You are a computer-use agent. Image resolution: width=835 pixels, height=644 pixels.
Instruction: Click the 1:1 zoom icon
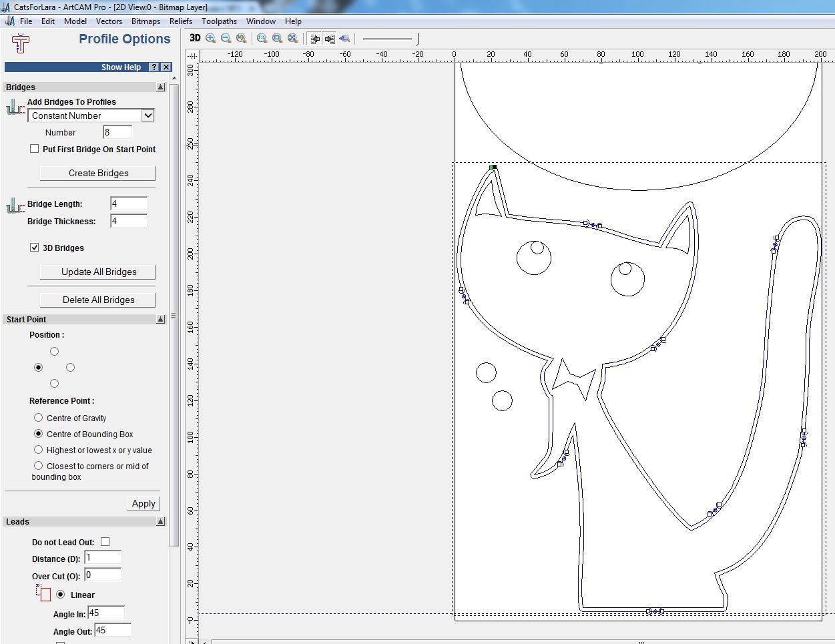pos(262,38)
